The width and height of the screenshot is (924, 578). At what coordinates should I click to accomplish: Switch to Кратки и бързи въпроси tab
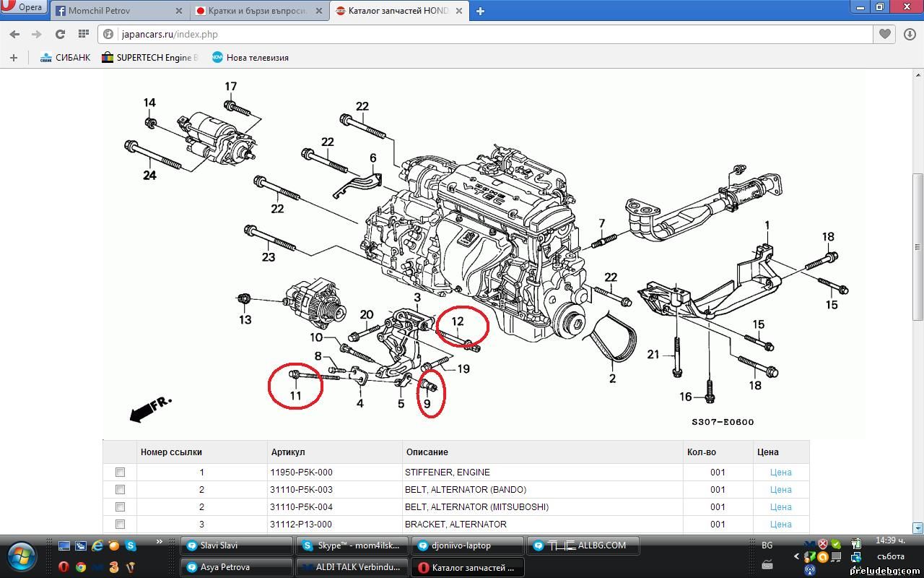tap(257, 11)
